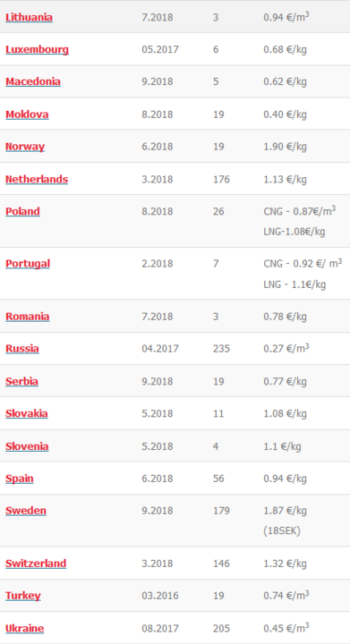Screen dimensions: 350x644
Task: Open the Slovenia link
Action: point(27,446)
